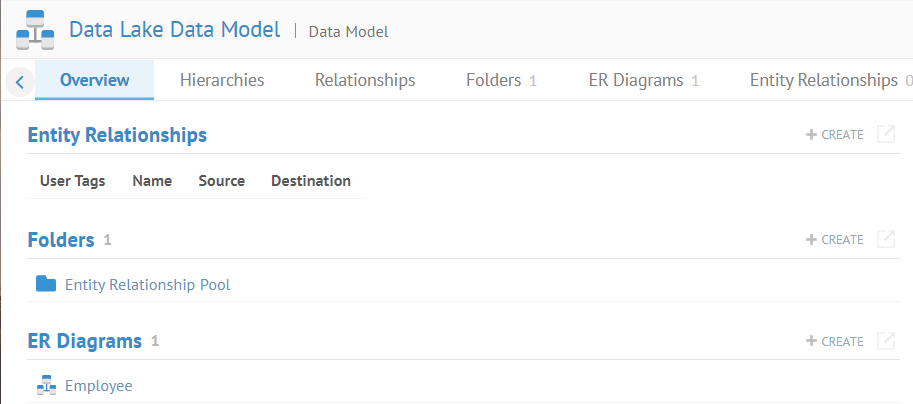Create a new folder
The height and width of the screenshot is (404, 913).
pyautogui.click(x=835, y=239)
